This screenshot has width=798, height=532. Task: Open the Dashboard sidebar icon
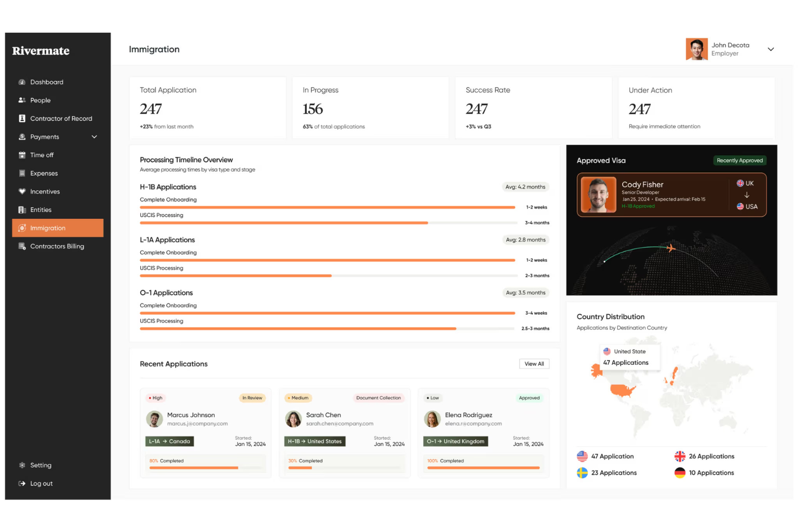(22, 82)
